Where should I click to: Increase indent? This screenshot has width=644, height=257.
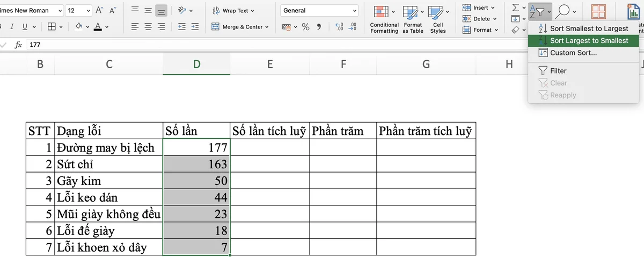pyautogui.click(x=195, y=26)
